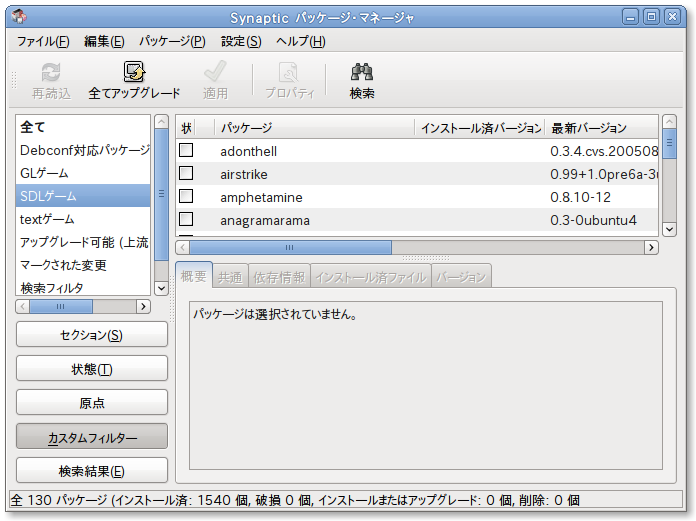
Task: Open the 編集(E) menu
Action: click(104, 42)
